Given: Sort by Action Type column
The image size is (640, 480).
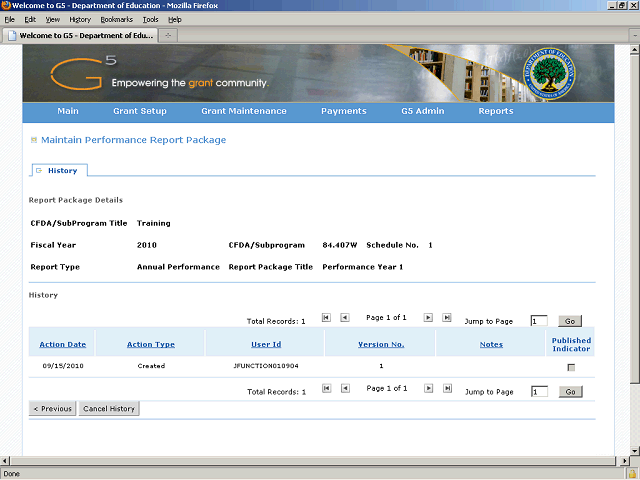Looking at the screenshot, I should click(x=151, y=344).
